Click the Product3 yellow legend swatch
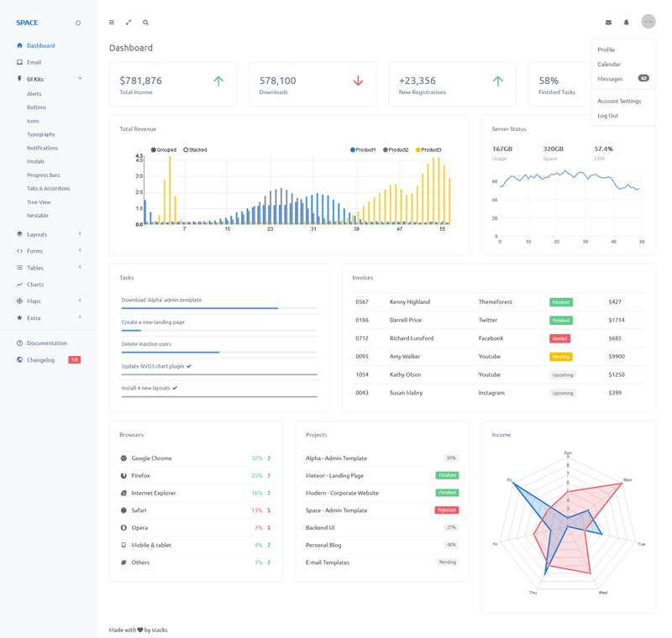Image resolution: width=672 pixels, height=638 pixels. point(418,149)
